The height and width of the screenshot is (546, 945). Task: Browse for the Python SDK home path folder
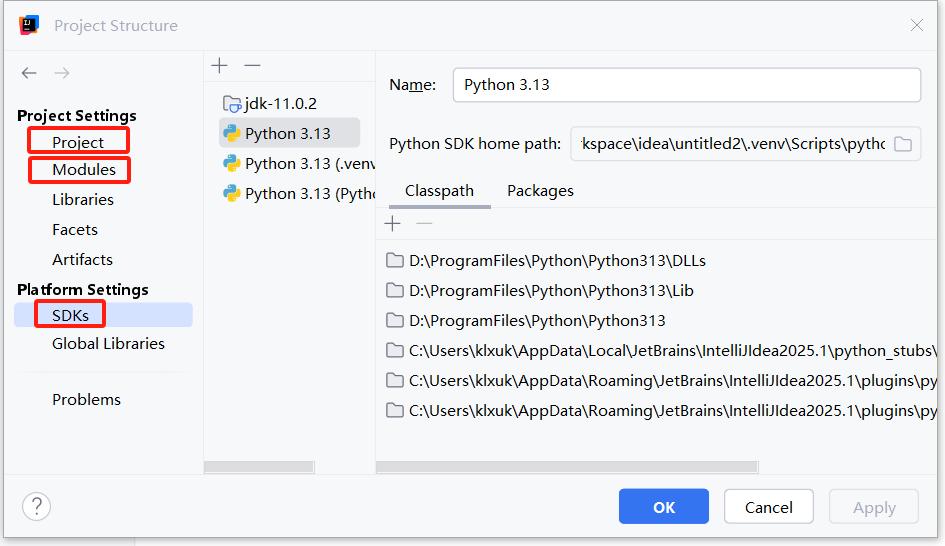903,144
